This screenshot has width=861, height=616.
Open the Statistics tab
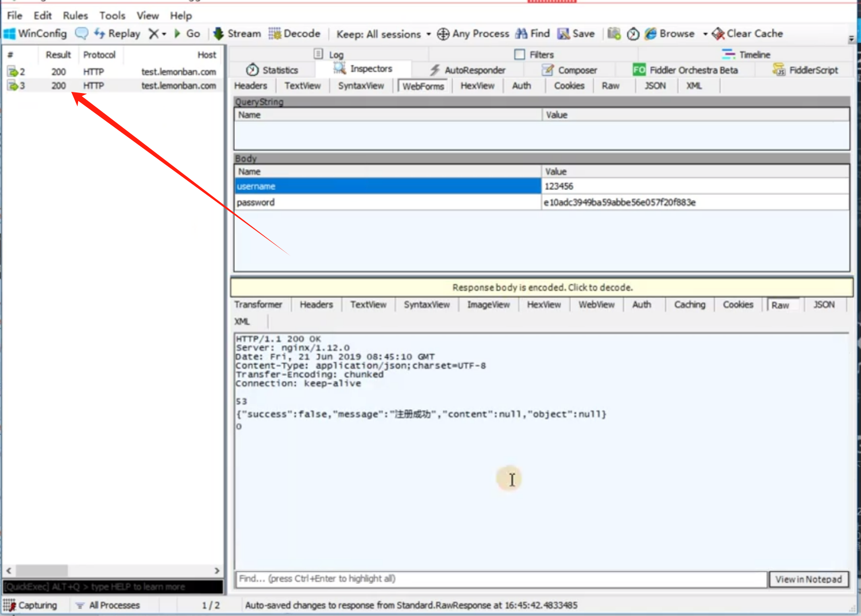[272, 70]
